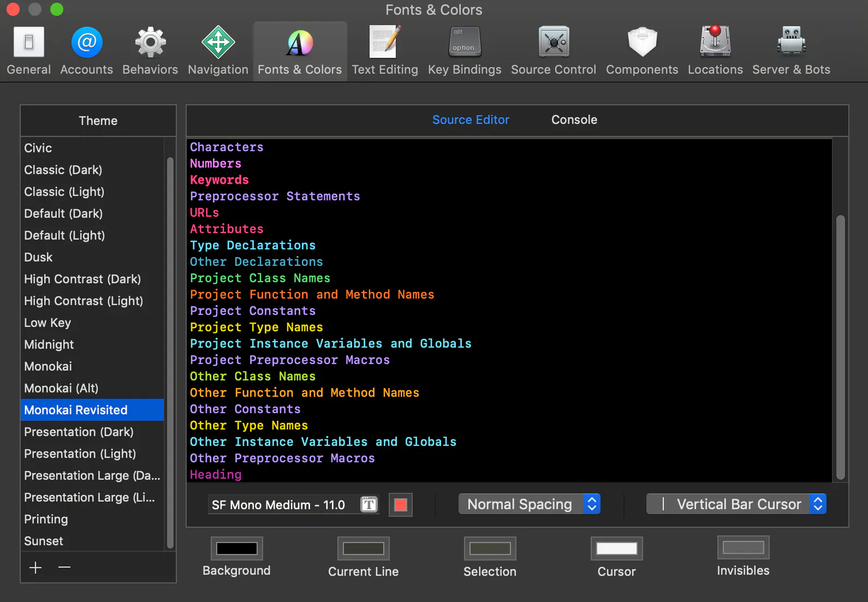Click the Selection color well

click(490, 549)
